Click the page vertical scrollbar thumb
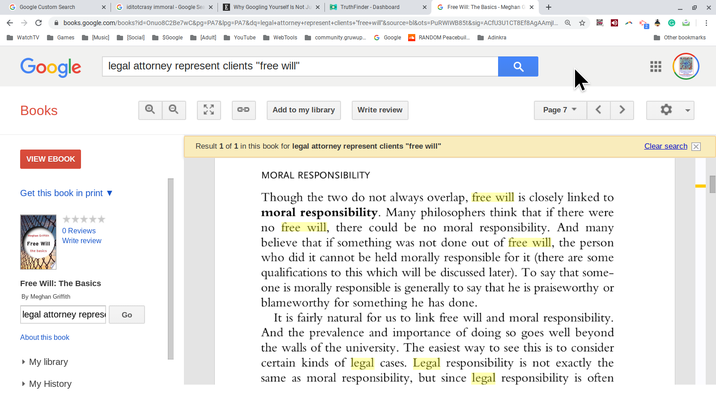The height and width of the screenshot is (403, 716). [x=712, y=184]
